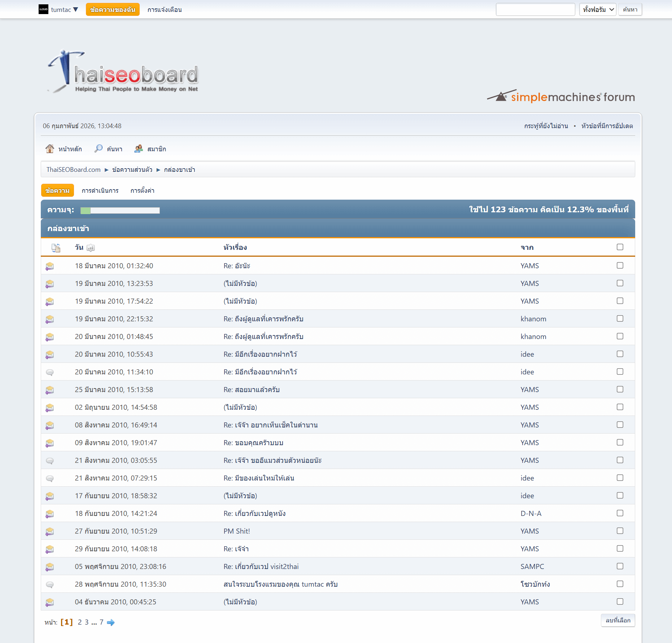Switch to the การตั้งค่า settings tab
This screenshot has width=672, height=643.
(142, 191)
